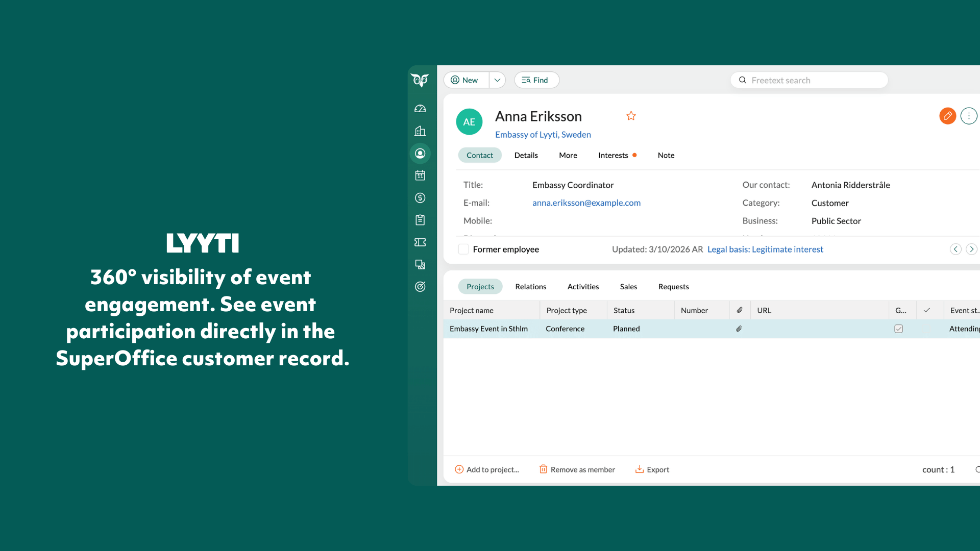Open the Diary calendar icon
Screen dimensions: 980x551
coord(420,175)
